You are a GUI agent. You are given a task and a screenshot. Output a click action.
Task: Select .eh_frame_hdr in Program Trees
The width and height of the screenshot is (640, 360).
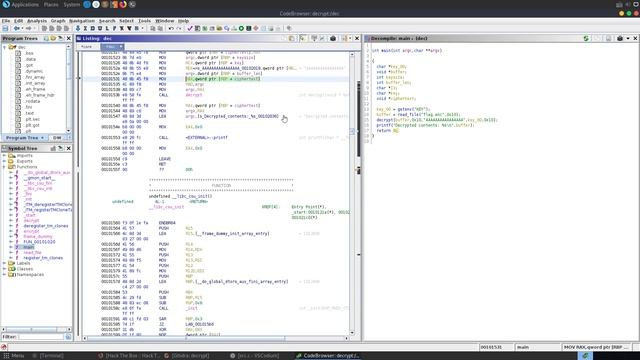pyautogui.click(x=39, y=95)
